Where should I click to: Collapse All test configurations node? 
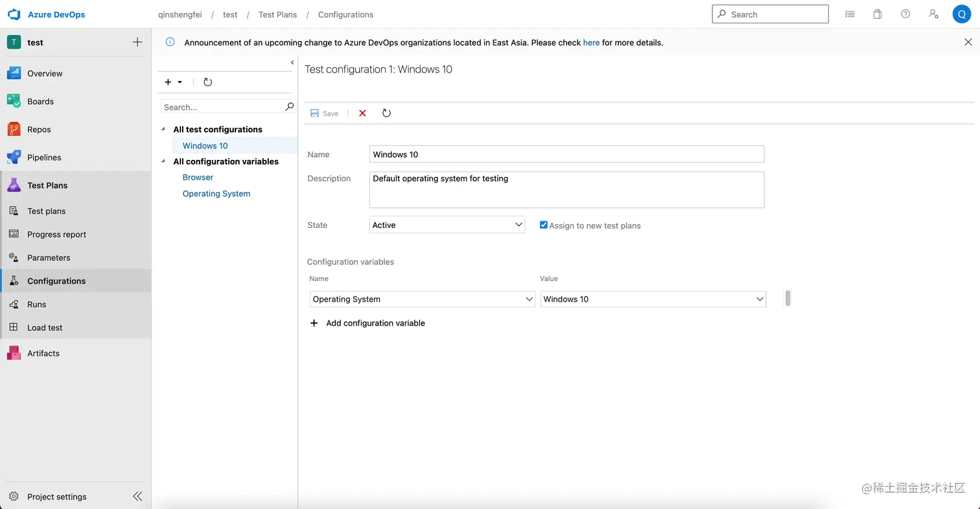(x=163, y=129)
